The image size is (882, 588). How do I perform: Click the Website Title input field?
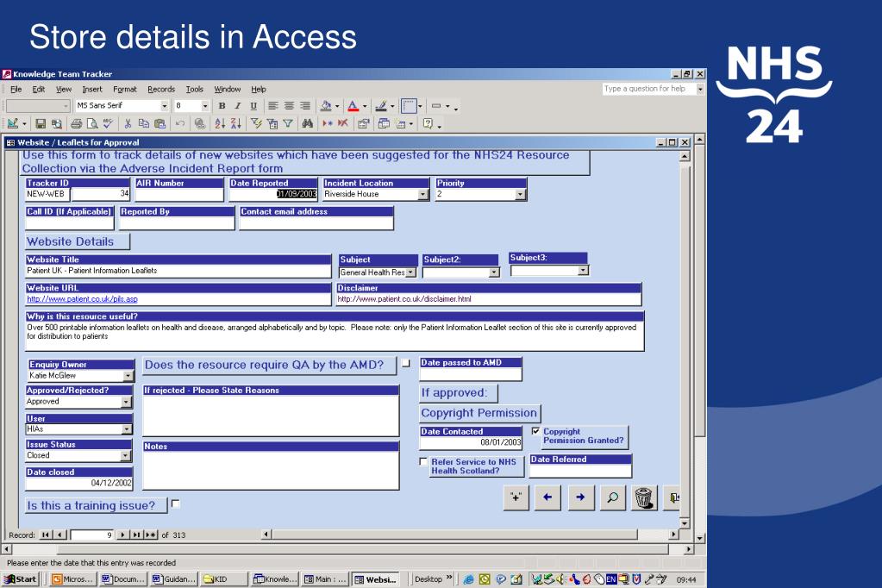coord(178,271)
